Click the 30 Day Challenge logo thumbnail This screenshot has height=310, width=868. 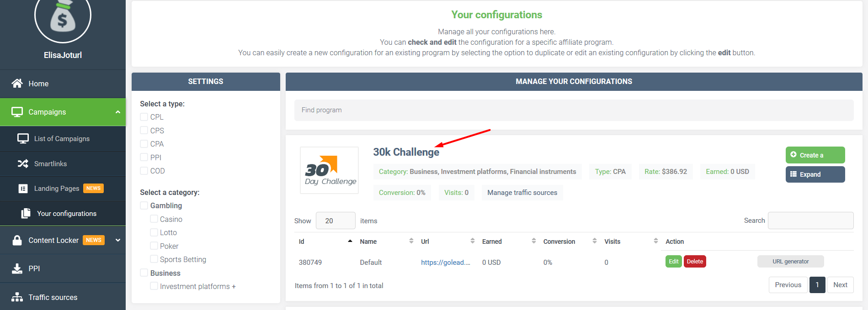[x=329, y=170]
